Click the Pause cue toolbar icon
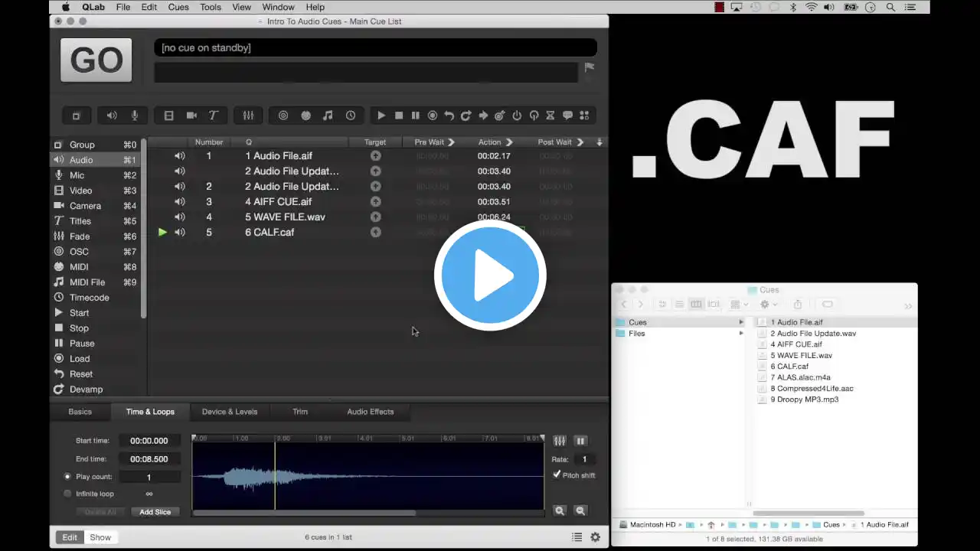The image size is (980, 551). pos(416,116)
